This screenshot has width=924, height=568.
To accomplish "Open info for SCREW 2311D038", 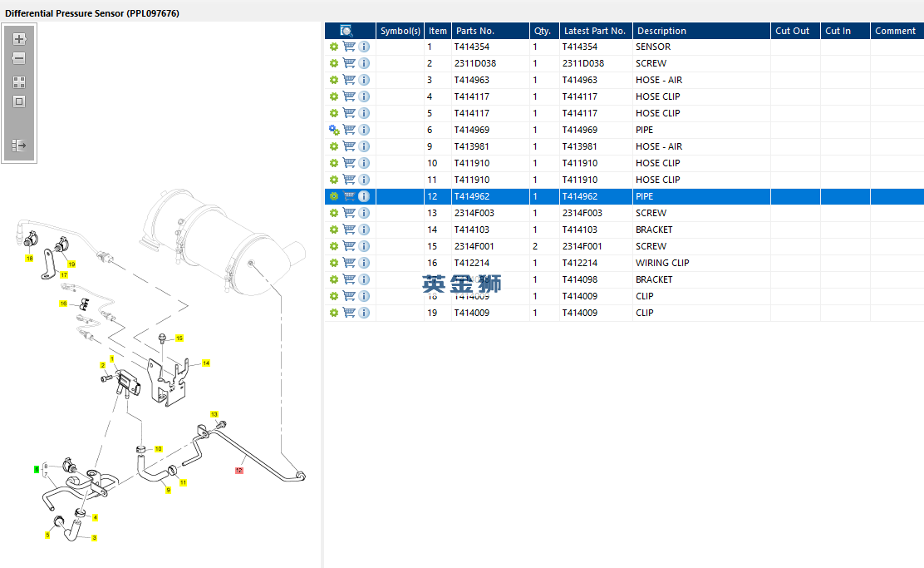I will coord(364,63).
